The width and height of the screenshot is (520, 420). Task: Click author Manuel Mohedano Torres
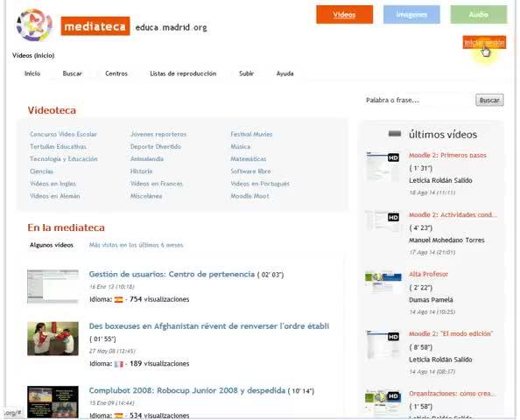[x=446, y=240]
